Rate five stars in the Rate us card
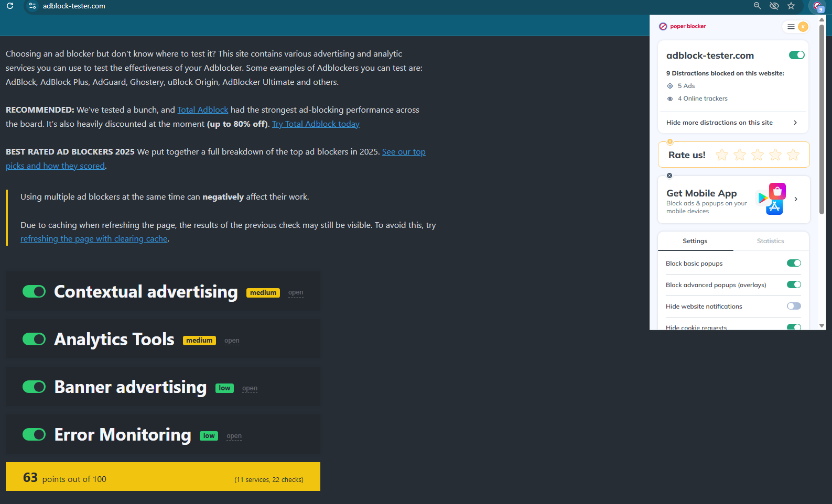832x504 pixels. pyautogui.click(x=793, y=155)
